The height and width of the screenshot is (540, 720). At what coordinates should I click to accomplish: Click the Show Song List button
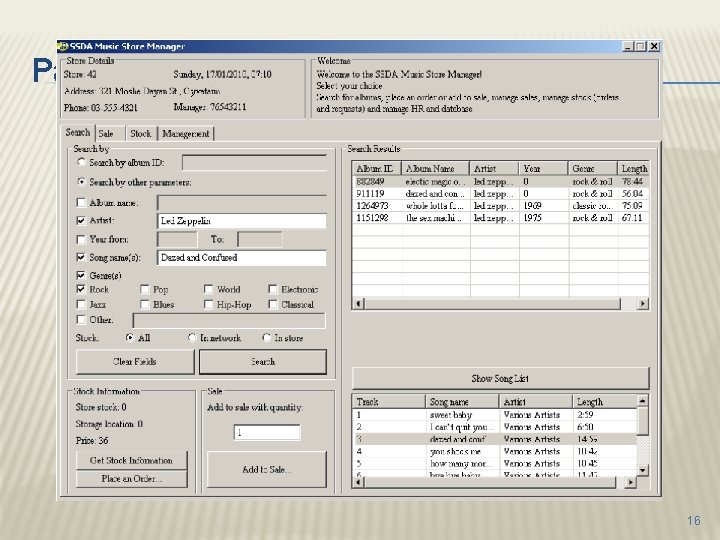click(x=500, y=378)
